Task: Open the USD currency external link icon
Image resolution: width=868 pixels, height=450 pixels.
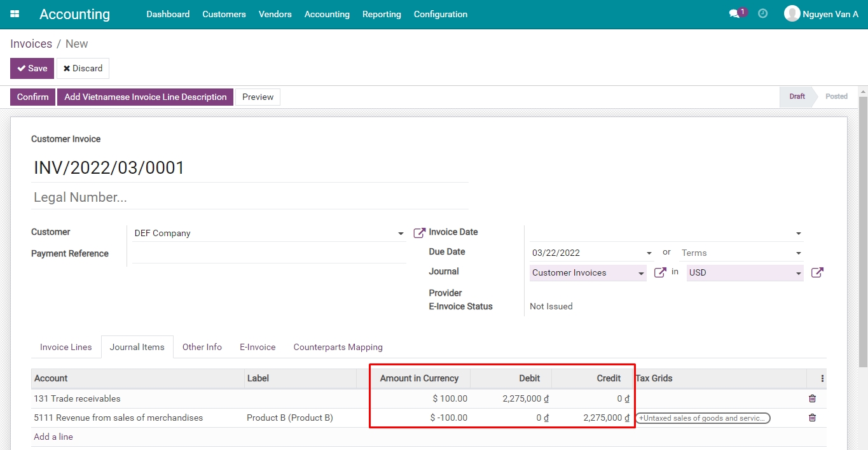Action: (817, 272)
